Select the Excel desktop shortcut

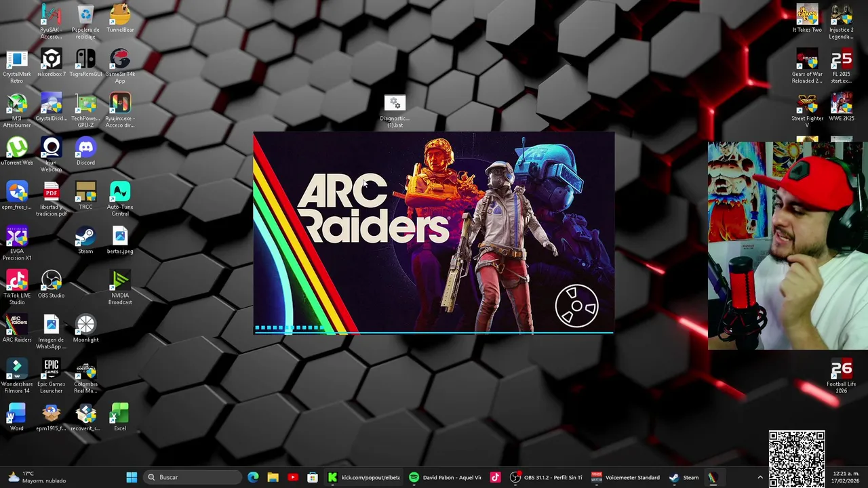pyautogui.click(x=120, y=418)
